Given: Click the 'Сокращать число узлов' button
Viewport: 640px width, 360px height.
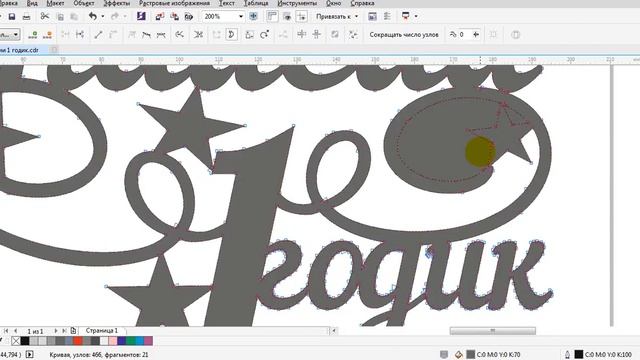Looking at the screenshot, I should tap(404, 35).
